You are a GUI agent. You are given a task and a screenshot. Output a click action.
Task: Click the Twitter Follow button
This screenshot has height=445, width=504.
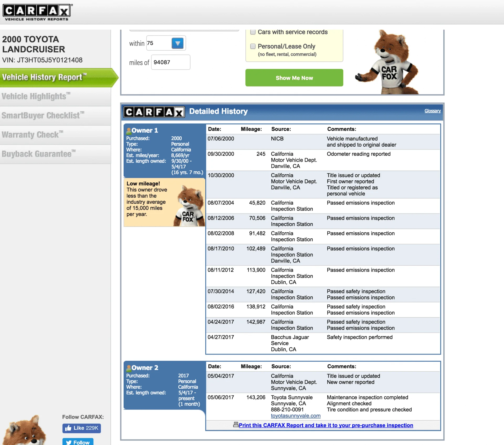pyautogui.click(x=78, y=442)
